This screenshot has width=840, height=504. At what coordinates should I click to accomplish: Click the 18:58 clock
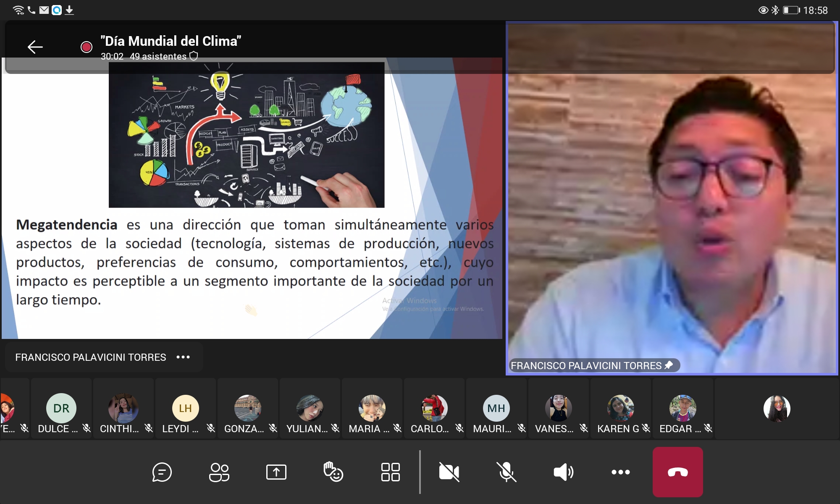[815, 10]
